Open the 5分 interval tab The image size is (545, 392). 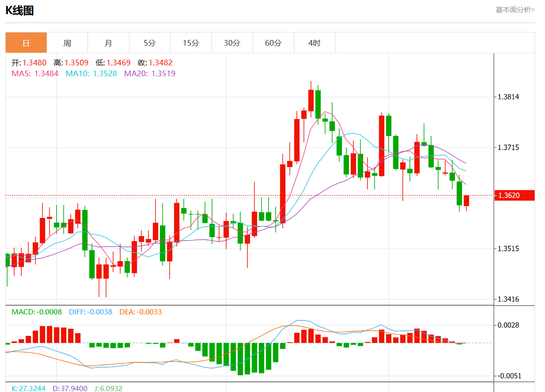(150, 43)
